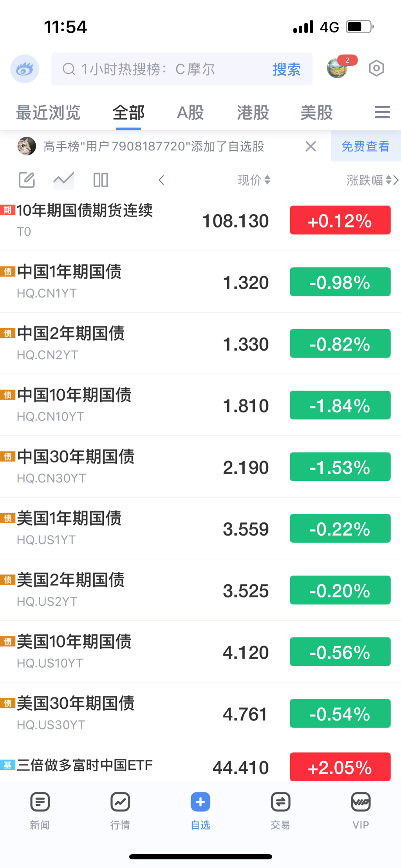The height and width of the screenshot is (868, 401).
Task: Tap the 免费查看 link
Action: (365, 146)
